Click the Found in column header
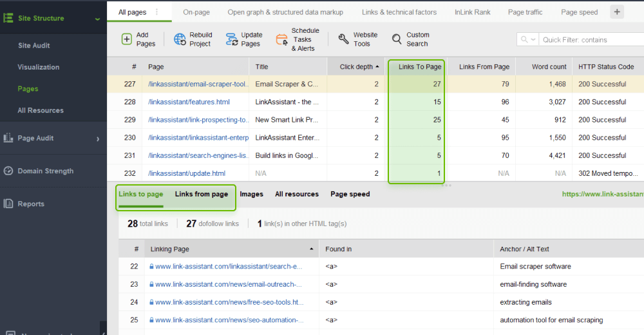644x335 pixels. (x=406, y=249)
